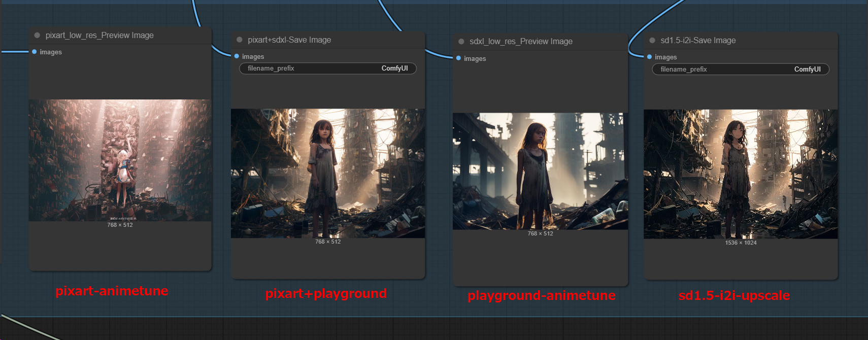This screenshot has height=340, width=868.
Task: Open the 1536 × 1024 upscaled image preview
Action: click(741, 174)
